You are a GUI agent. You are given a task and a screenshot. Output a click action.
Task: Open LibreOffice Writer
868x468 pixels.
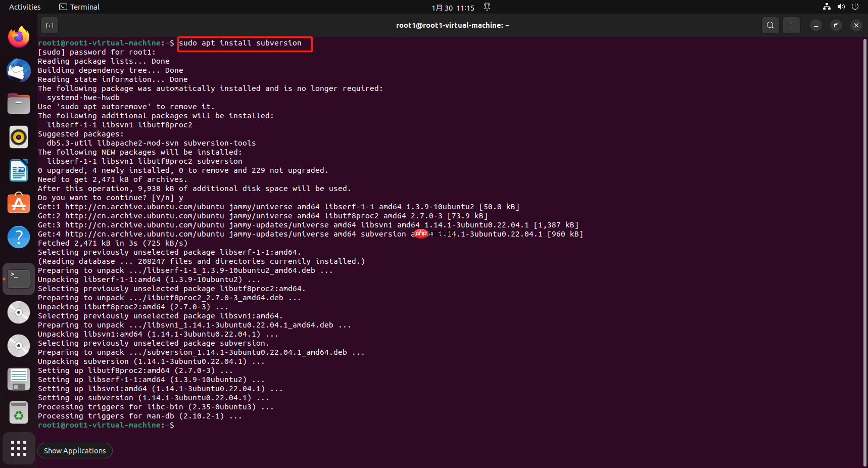(18, 170)
